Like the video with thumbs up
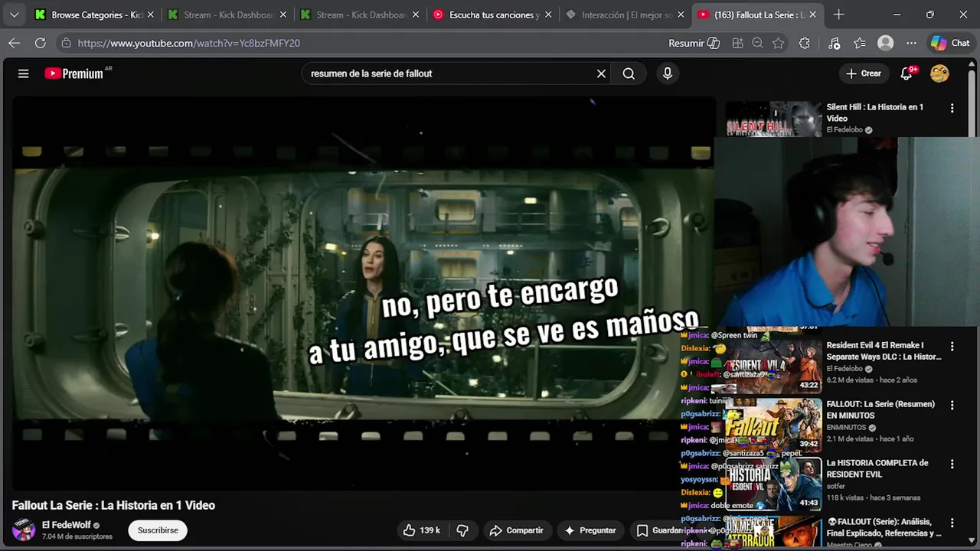Image resolution: width=980 pixels, height=551 pixels. pyautogui.click(x=422, y=530)
